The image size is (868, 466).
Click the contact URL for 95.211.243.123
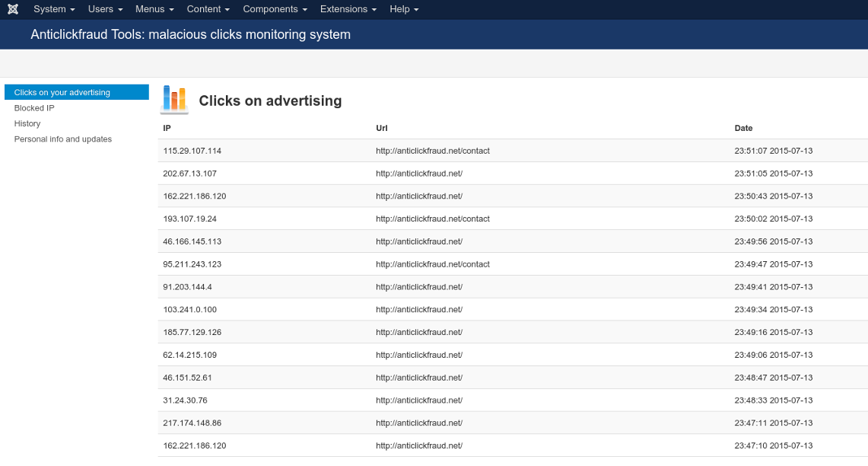[x=432, y=264]
